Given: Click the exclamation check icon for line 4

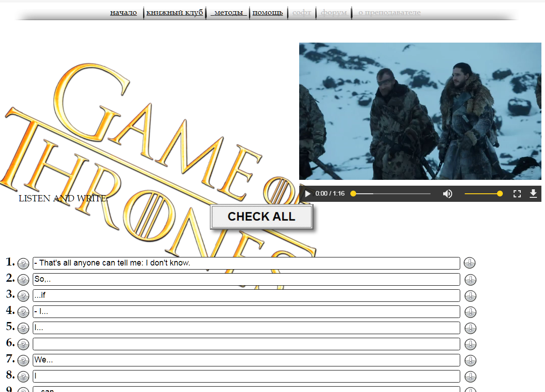Looking at the screenshot, I should (471, 312).
